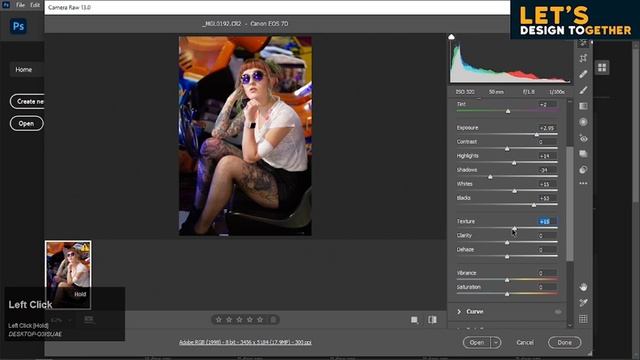Open the File menu in Photoshop
640x360 pixels.
20,5
